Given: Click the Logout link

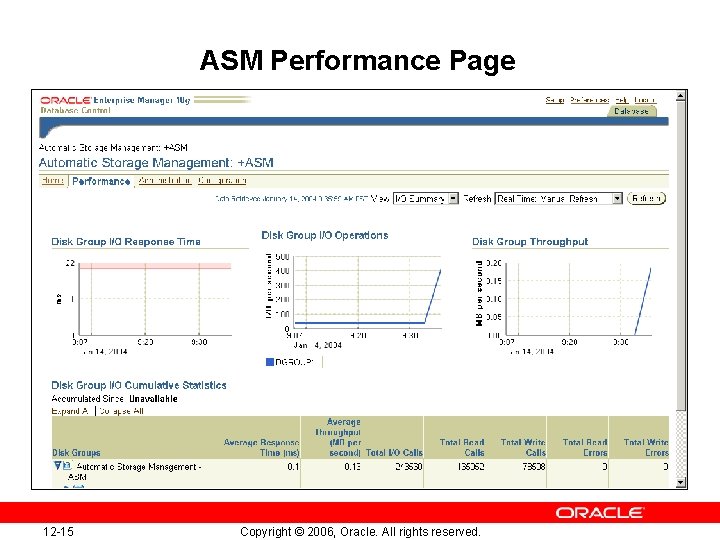Looking at the screenshot, I should tap(645, 100).
